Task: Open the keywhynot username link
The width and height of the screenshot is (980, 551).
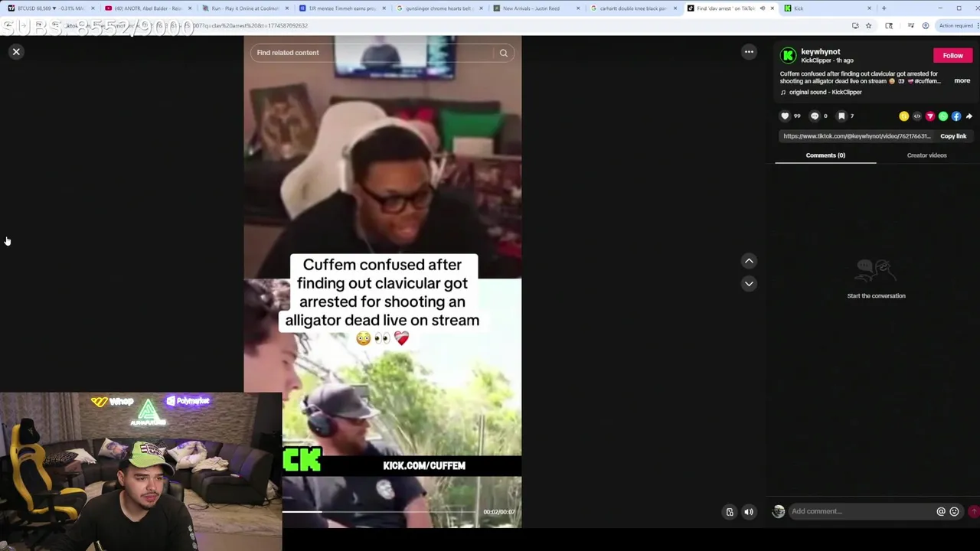Action: click(820, 52)
